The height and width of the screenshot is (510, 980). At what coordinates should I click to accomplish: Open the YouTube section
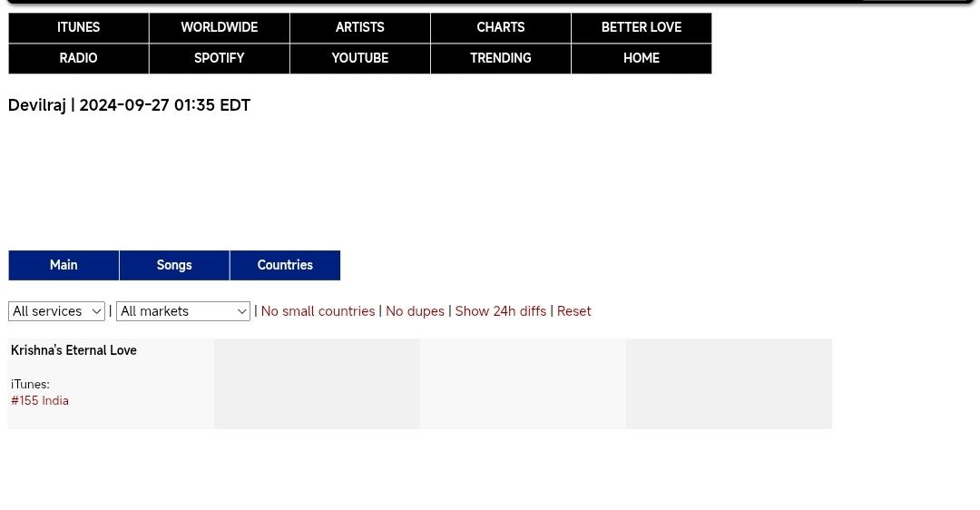click(x=359, y=59)
